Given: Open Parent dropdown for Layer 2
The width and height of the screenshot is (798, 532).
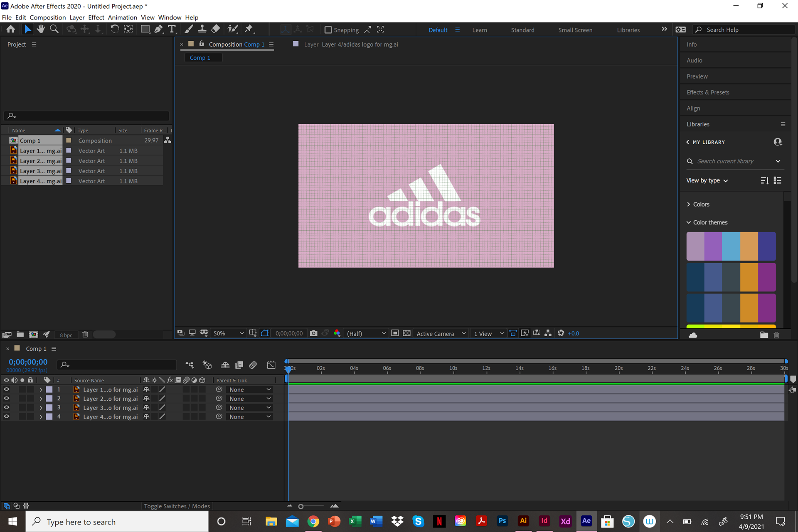Looking at the screenshot, I should (x=249, y=399).
